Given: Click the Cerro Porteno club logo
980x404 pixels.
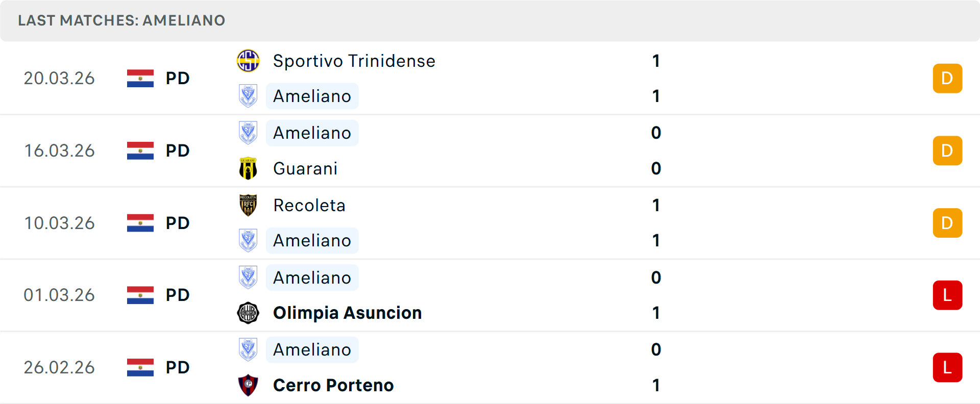Looking at the screenshot, I should pyautogui.click(x=248, y=385).
